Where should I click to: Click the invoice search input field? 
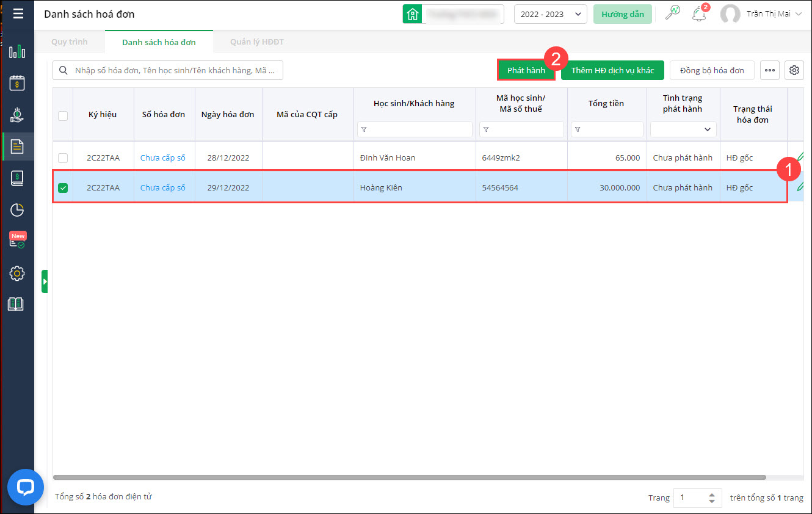tap(168, 70)
